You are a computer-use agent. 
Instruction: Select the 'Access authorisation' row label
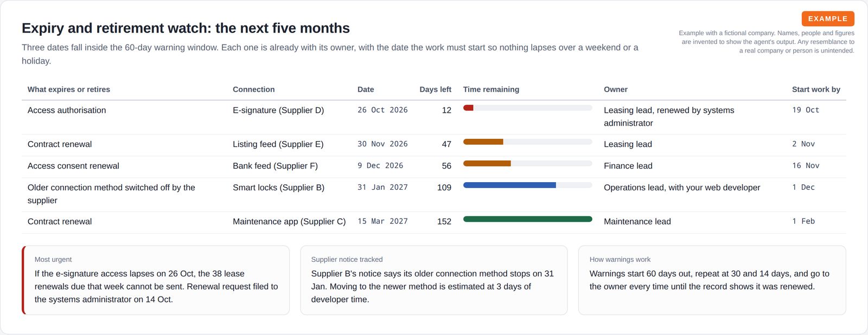[67, 110]
